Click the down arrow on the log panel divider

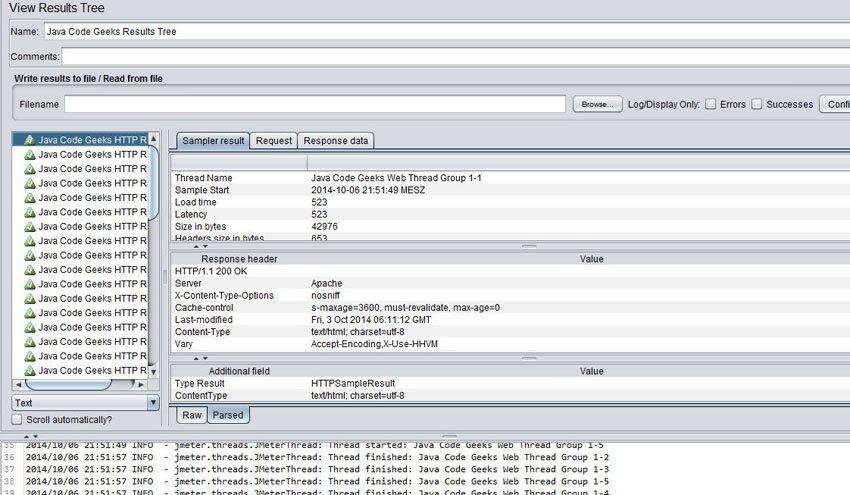tap(36, 436)
